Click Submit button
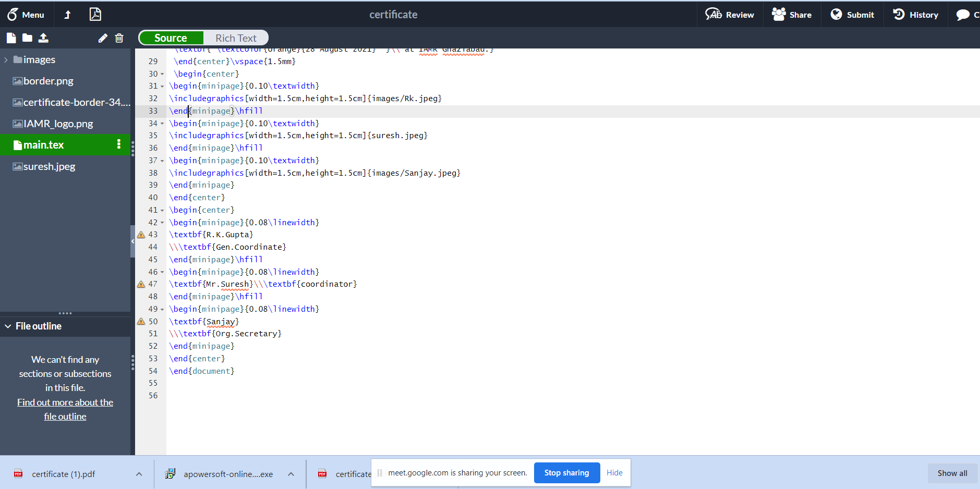 [852, 15]
